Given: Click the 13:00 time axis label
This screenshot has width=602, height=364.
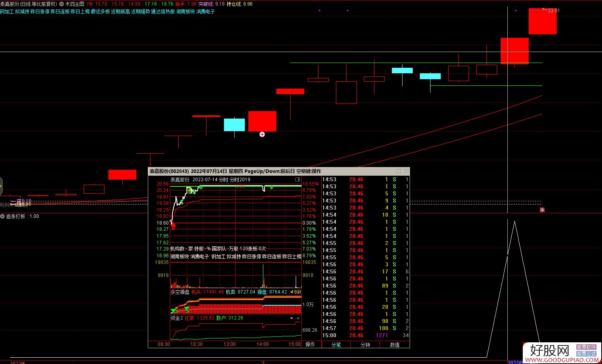Looking at the screenshot, I should 229,344.
